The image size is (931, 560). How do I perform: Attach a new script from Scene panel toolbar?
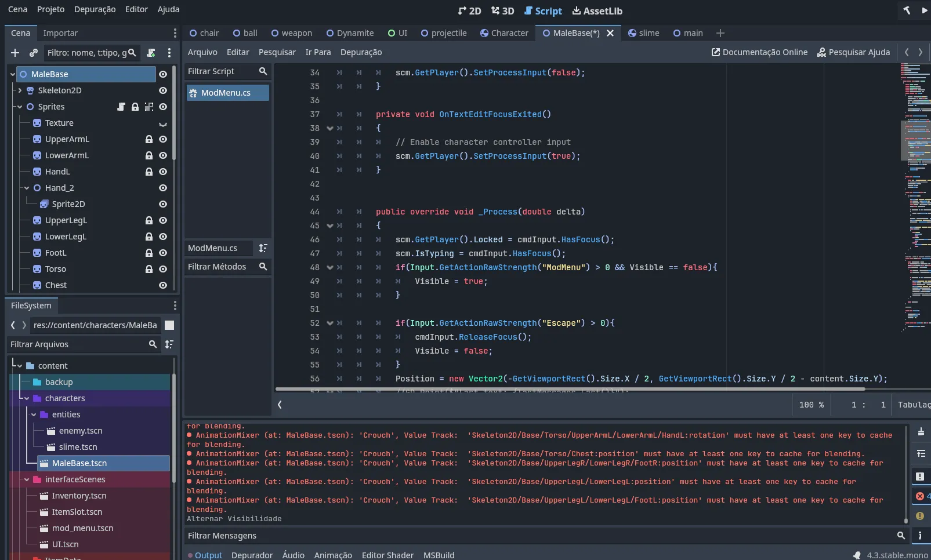coord(150,53)
